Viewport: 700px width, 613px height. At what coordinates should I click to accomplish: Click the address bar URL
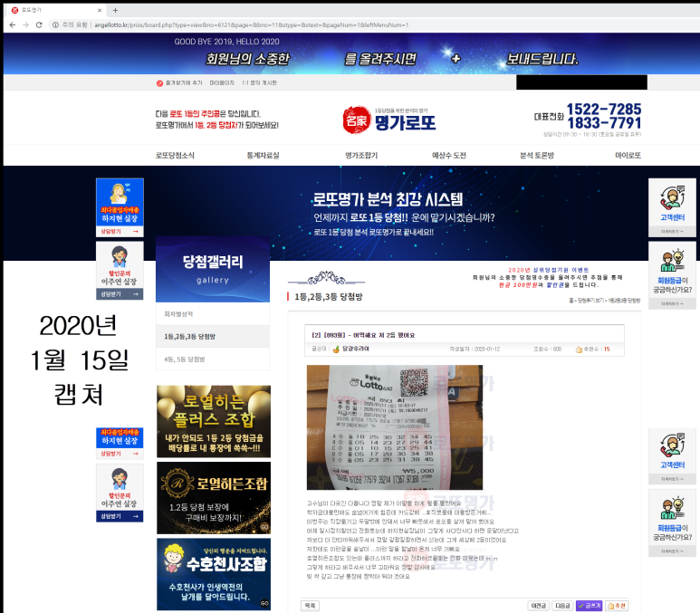[x=252, y=25]
